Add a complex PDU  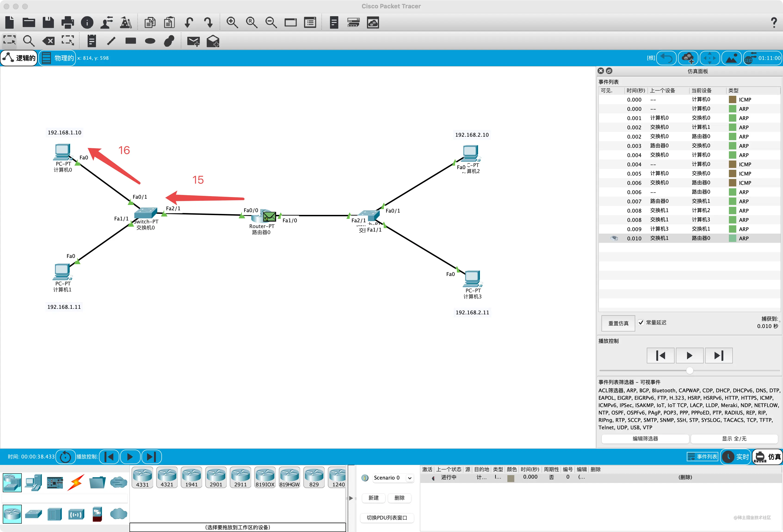[213, 41]
